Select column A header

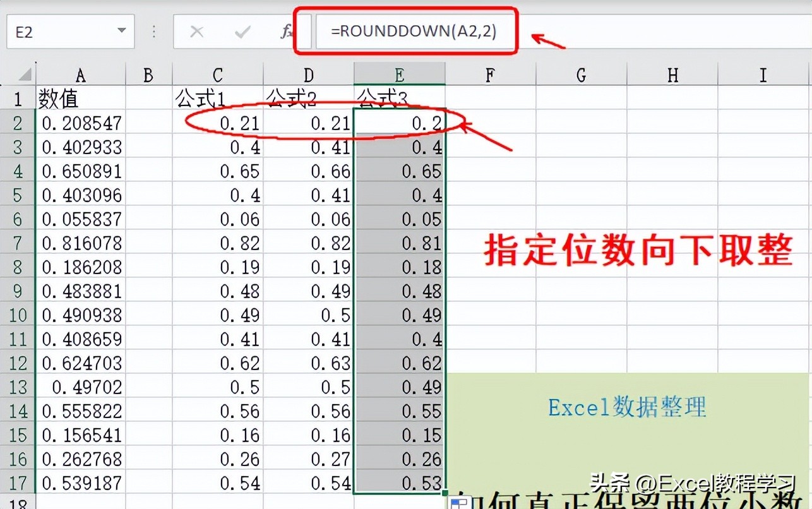pos(80,74)
